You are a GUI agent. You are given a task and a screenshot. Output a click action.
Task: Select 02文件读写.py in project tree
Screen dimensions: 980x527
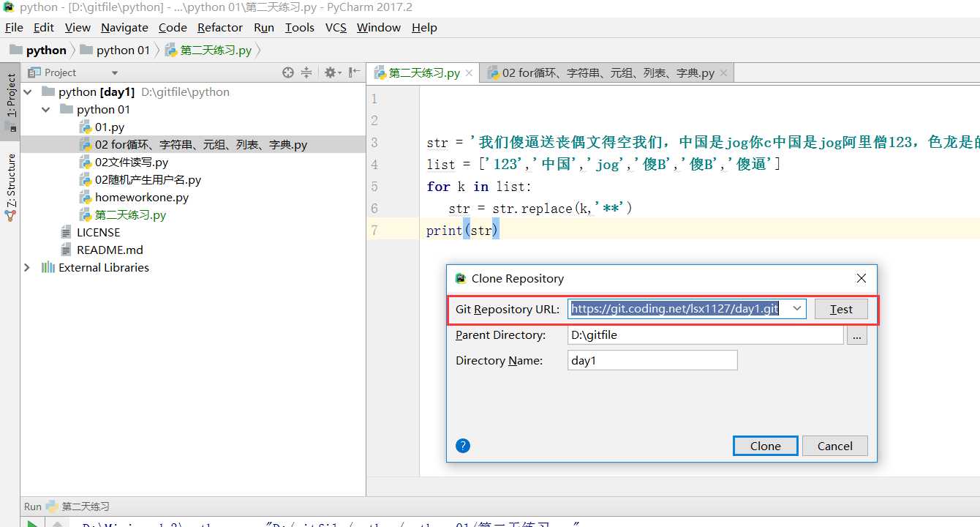(132, 162)
